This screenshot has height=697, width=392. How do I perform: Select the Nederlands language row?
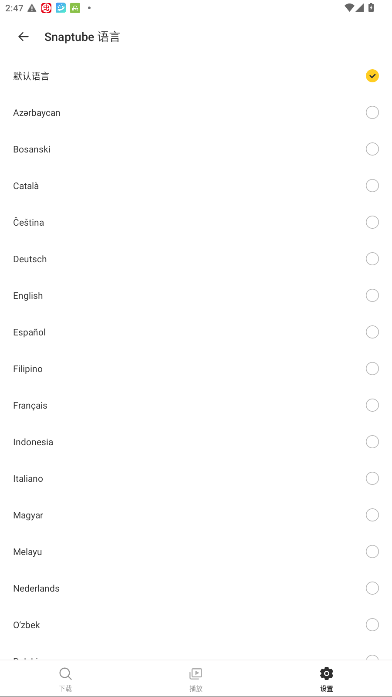coord(196,588)
